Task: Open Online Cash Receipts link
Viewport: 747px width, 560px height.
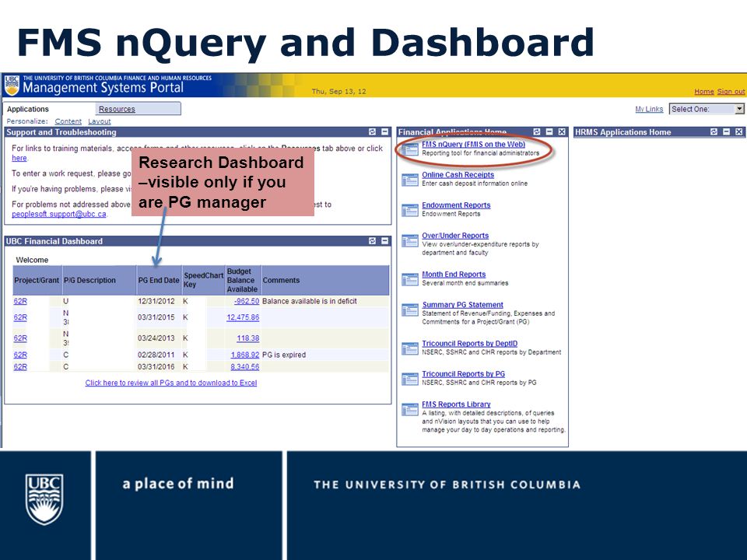Action: (x=458, y=175)
